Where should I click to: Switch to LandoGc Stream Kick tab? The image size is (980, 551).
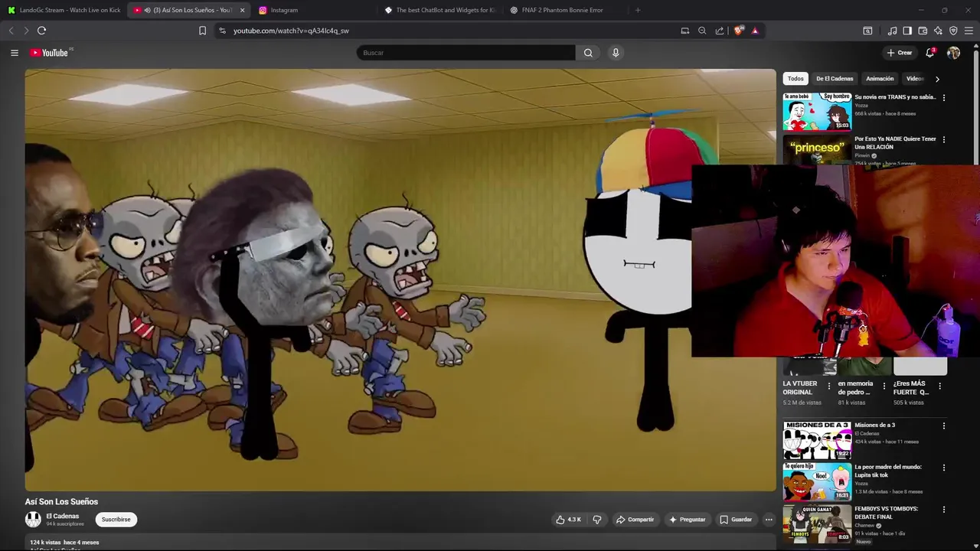[64, 10]
